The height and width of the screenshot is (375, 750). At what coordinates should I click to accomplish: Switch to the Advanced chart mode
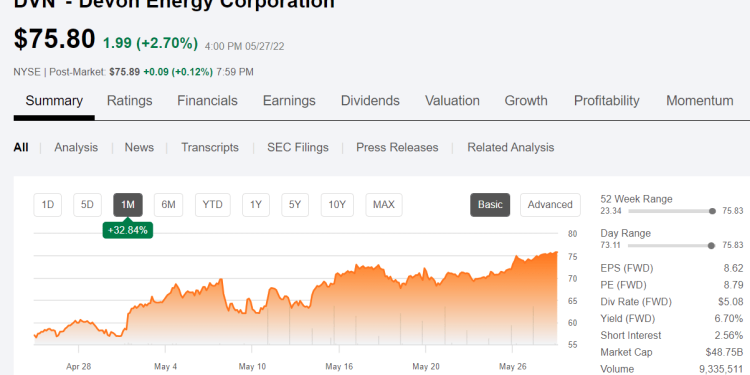coord(550,205)
